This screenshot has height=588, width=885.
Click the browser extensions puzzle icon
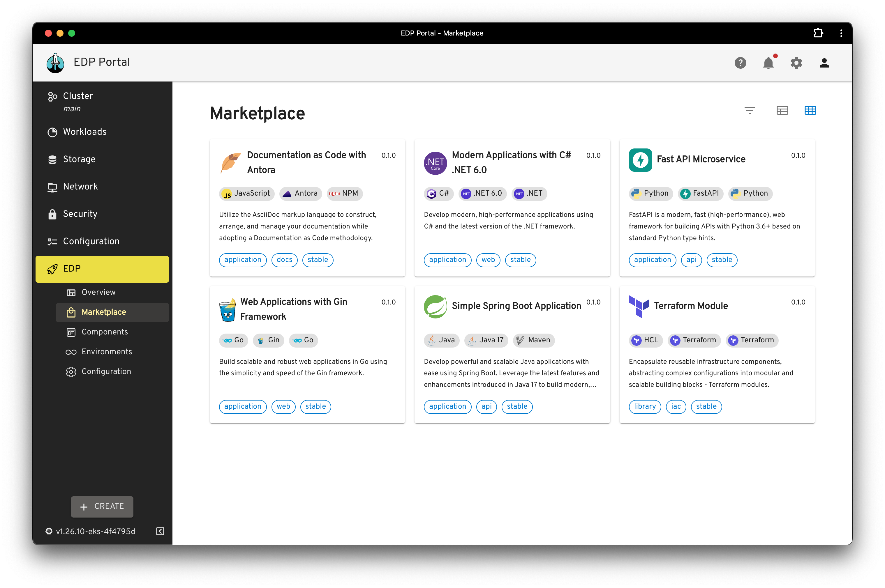coord(818,33)
